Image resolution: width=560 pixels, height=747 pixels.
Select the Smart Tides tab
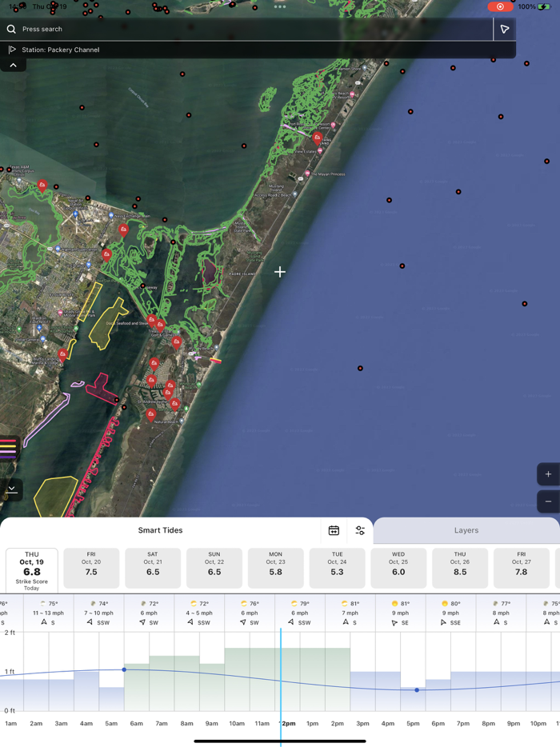pyautogui.click(x=160, y=530)
